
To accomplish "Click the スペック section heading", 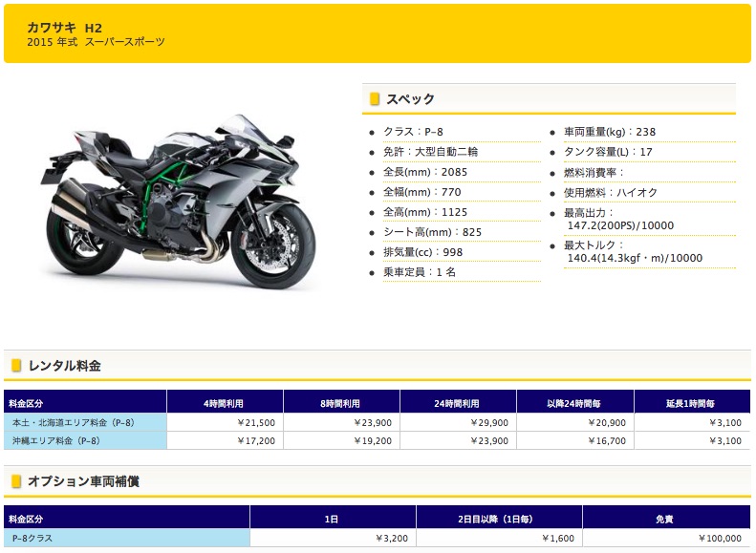I will 410,99.
